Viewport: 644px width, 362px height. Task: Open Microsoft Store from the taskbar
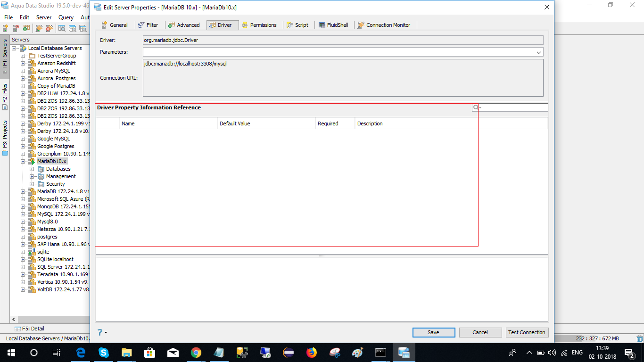(x=150, y=353)
